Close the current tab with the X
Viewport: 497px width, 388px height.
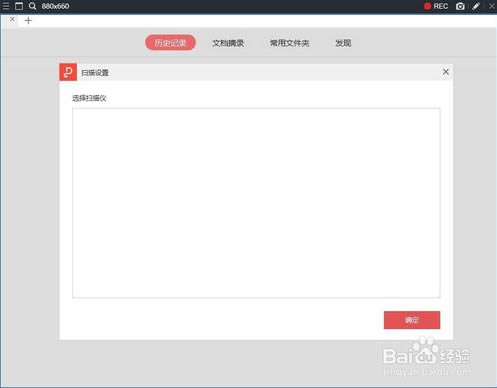point(12,19)
